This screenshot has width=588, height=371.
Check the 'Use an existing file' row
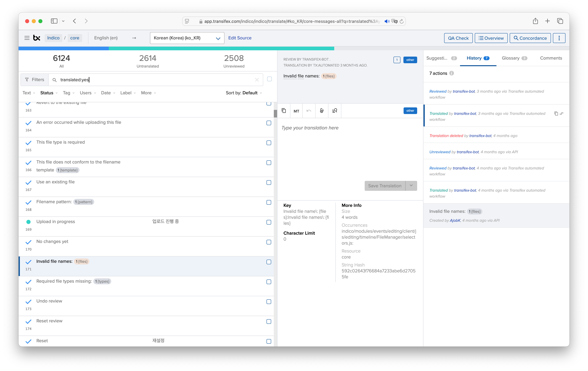(x=269, y=183)
